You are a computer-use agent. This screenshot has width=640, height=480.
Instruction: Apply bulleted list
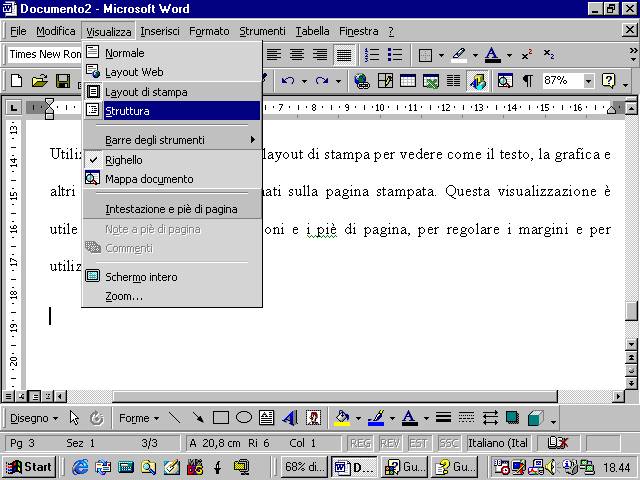click(395, 55)
